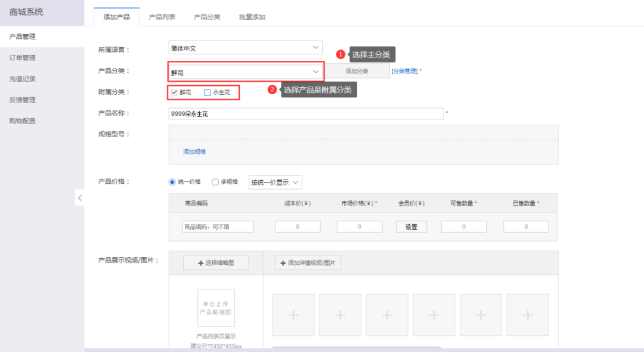
Task: Click the 产品名称 input field
Action: tap(306, 114)
